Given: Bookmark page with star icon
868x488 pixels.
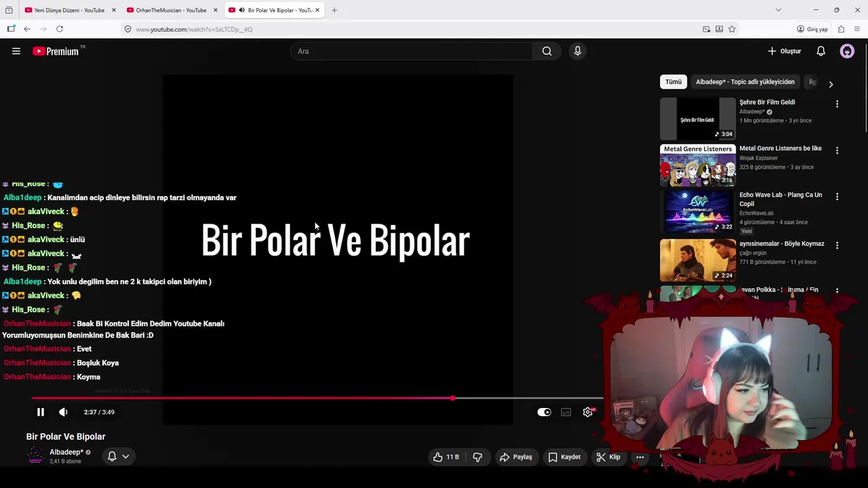Looking at the screenshot, I should pyautogui.click(x=732, y=29).
